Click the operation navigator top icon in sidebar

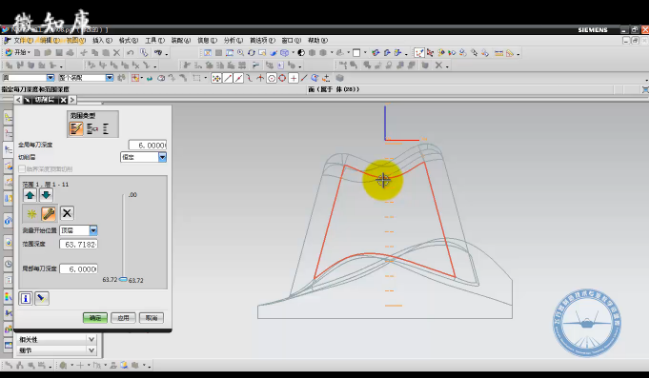click(x=8, y=118)
